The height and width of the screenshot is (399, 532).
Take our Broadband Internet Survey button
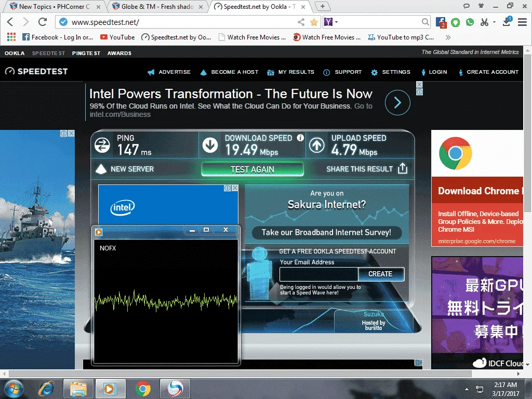tap(327, 232)
